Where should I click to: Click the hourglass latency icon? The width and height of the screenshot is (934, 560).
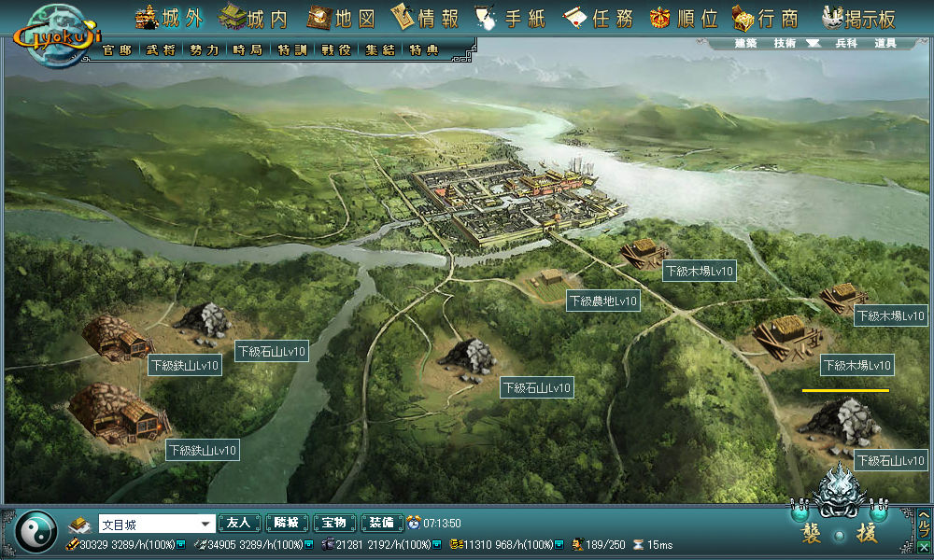pyautogui.click(x=639, y=544)
